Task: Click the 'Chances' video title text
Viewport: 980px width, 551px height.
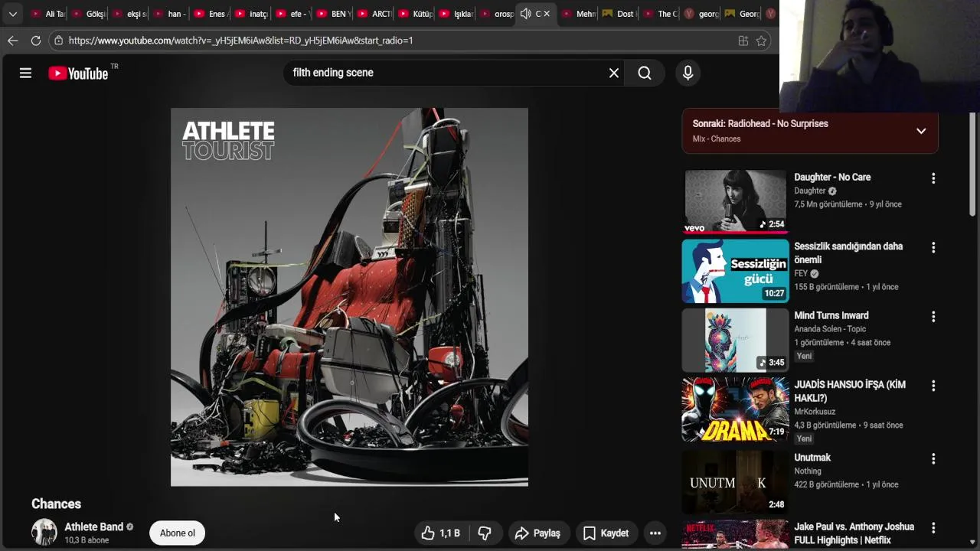Action: 56,504
